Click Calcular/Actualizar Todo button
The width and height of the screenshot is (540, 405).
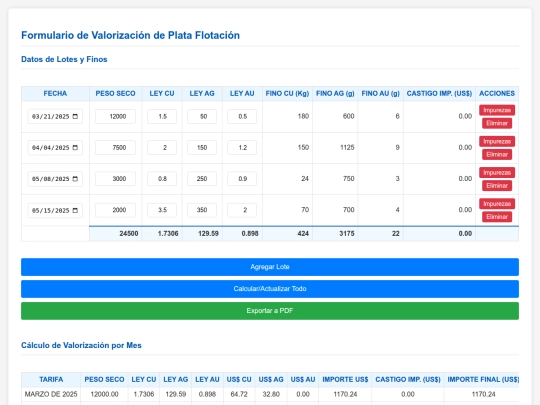tap(270, 289)
